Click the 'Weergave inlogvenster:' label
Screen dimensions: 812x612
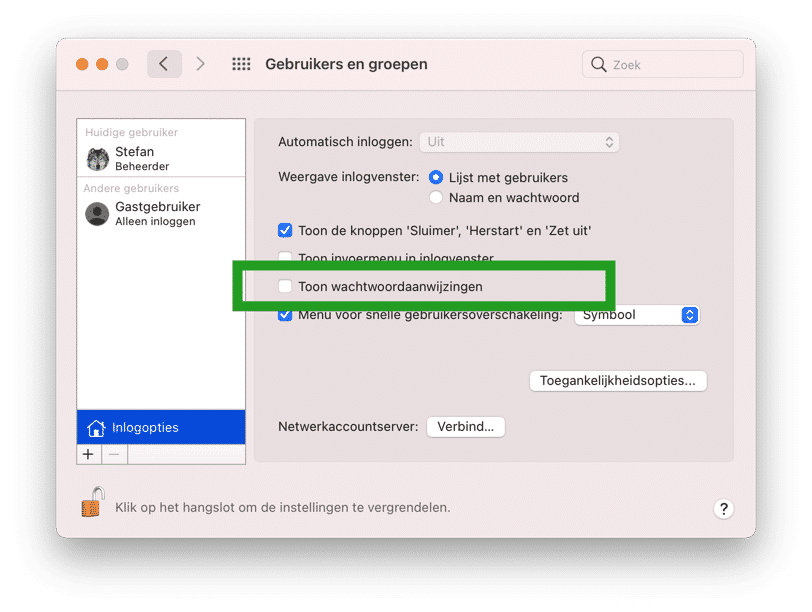(x=349, y=177)
